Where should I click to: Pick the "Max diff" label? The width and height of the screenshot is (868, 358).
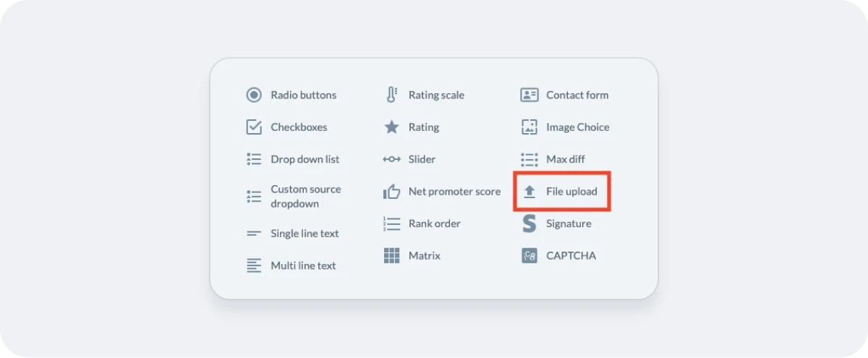click(x=566, y=159)
